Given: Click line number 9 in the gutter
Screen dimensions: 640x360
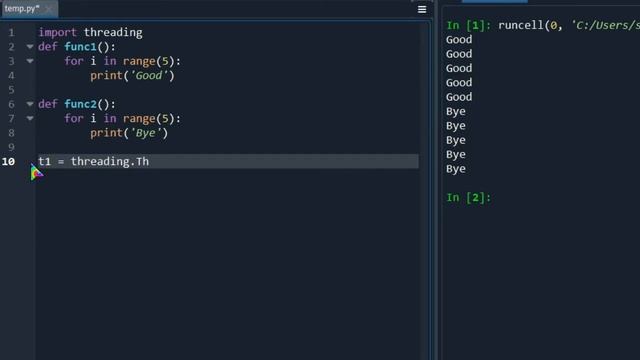Looking at the screenshot, I should coord(11,147).
